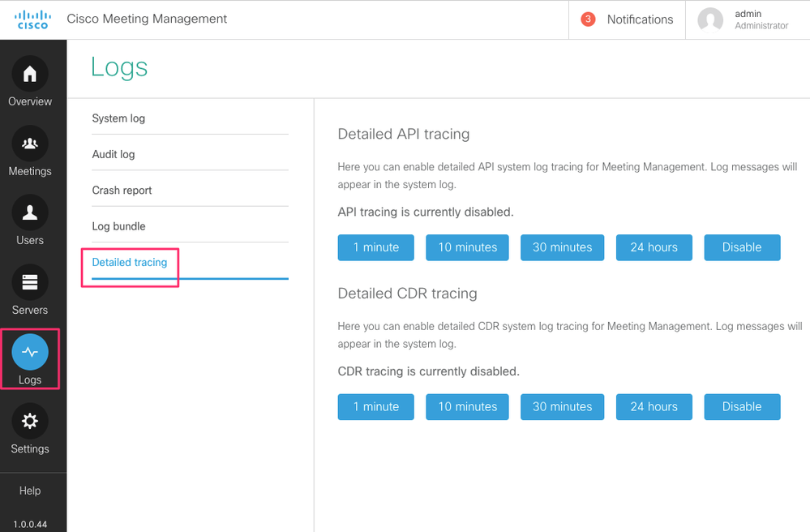This screenshot has height=532, width=810.
Task: Click the version number 1.0.0.44
Action: tap(30, 524)
